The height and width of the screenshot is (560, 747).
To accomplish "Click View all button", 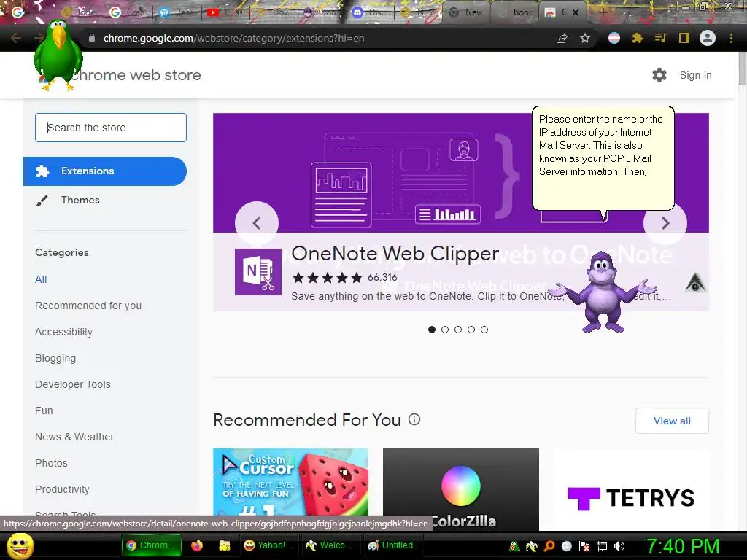I will pos(672,421).
